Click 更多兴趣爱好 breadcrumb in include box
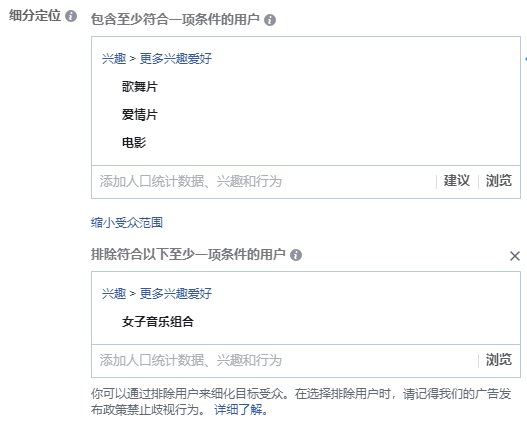Image resolution: width=527 pixels, height=422 pixels. pyautogui.click(x=176, y=59)
